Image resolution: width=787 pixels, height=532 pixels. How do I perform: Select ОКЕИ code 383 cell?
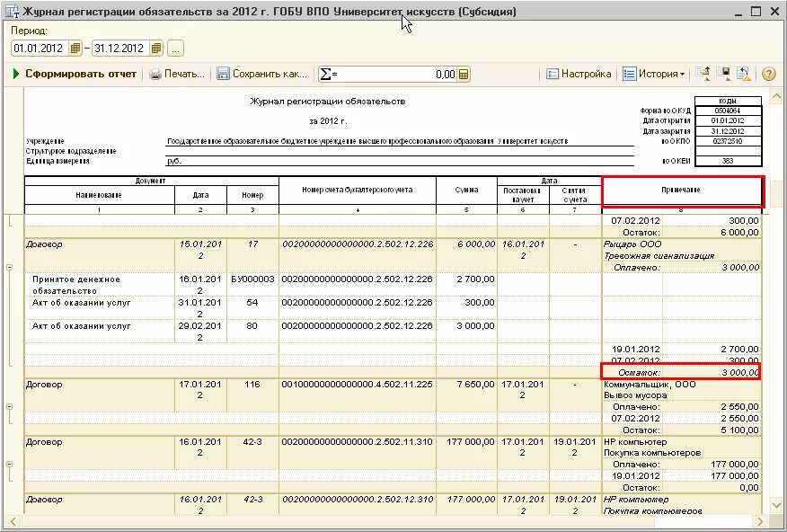pos(729,161)
